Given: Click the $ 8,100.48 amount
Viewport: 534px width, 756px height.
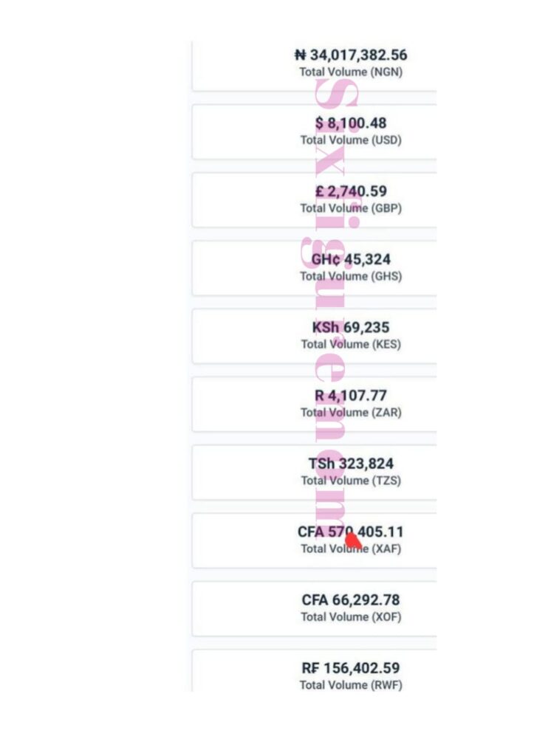Looking at the screenshot, I should click(x=351, y=123).
